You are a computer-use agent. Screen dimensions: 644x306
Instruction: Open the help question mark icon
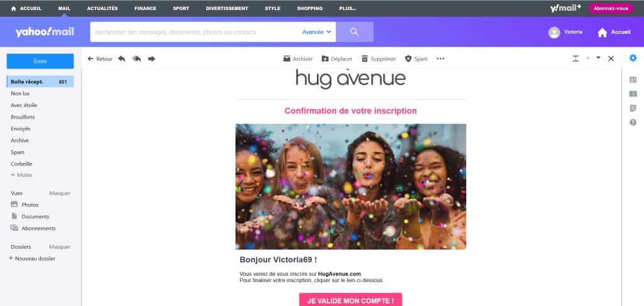point(633,122)
